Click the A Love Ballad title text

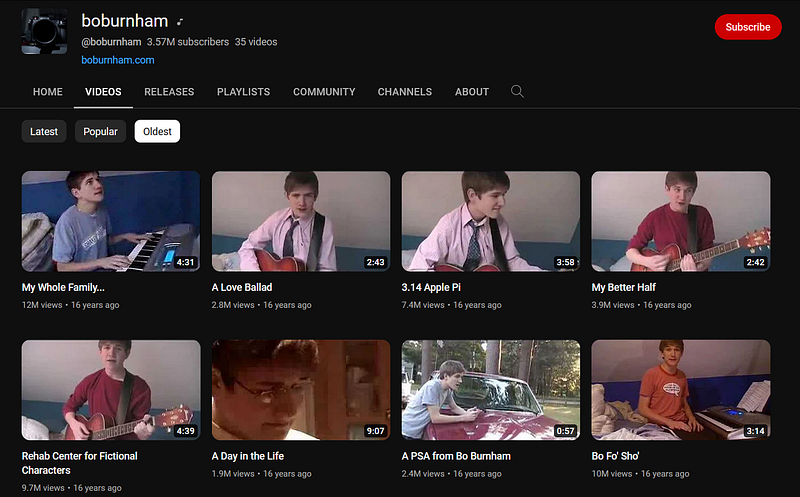242,287
